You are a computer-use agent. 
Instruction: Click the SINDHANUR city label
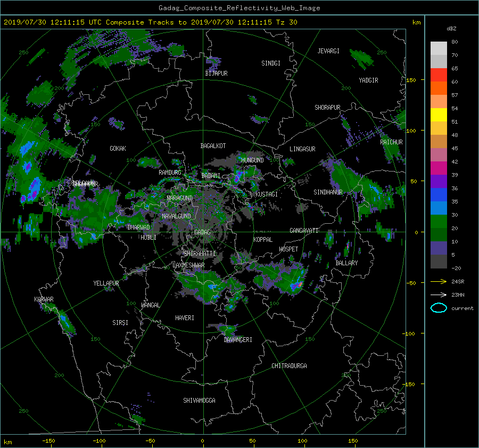[x=328, y=192]
